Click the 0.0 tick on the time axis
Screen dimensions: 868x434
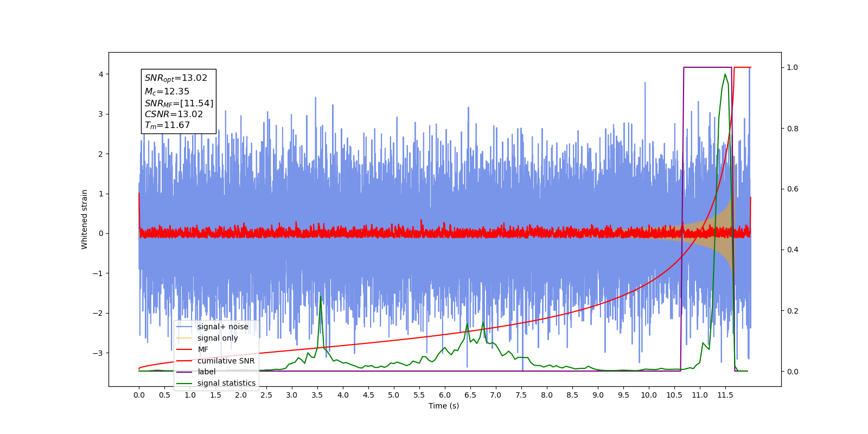coord(139,395)
